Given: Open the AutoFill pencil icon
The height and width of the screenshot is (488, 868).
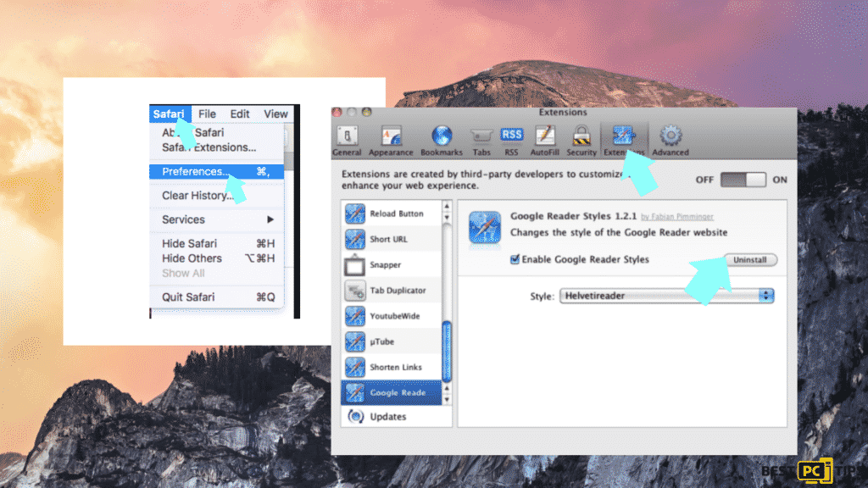Looking at the screenshot, I should tap(545, 136).
